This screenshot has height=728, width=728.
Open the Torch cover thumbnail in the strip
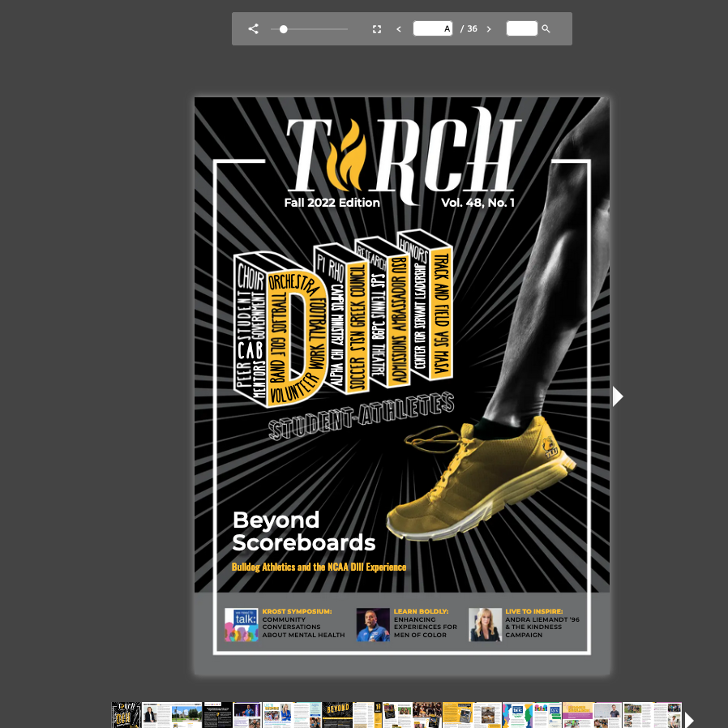(126, 715)
